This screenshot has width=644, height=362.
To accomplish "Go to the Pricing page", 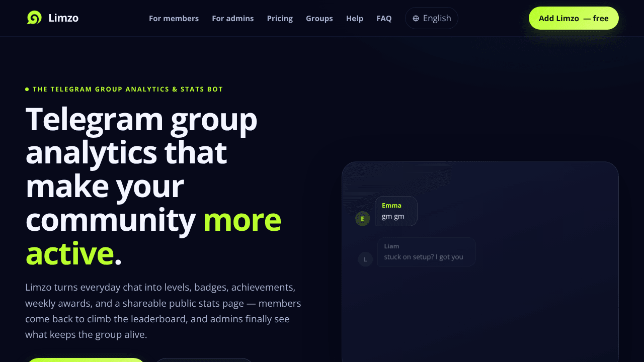I will (280, 18).
